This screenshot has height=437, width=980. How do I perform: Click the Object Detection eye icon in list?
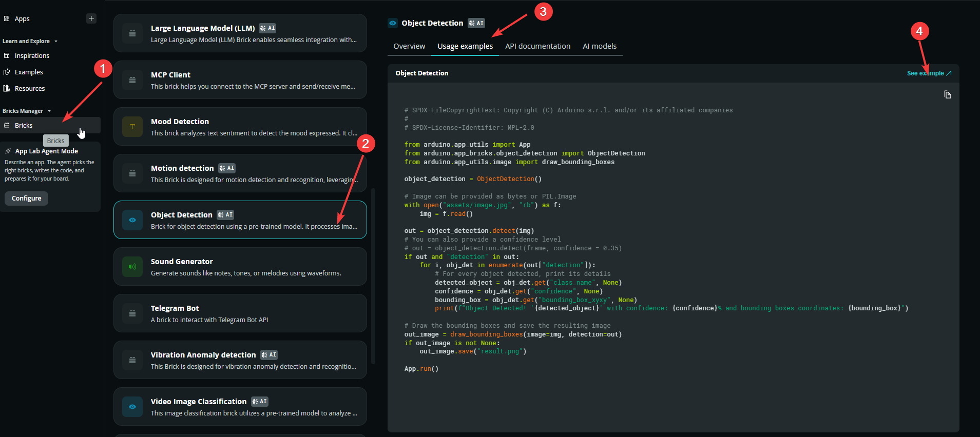(132, 220)
